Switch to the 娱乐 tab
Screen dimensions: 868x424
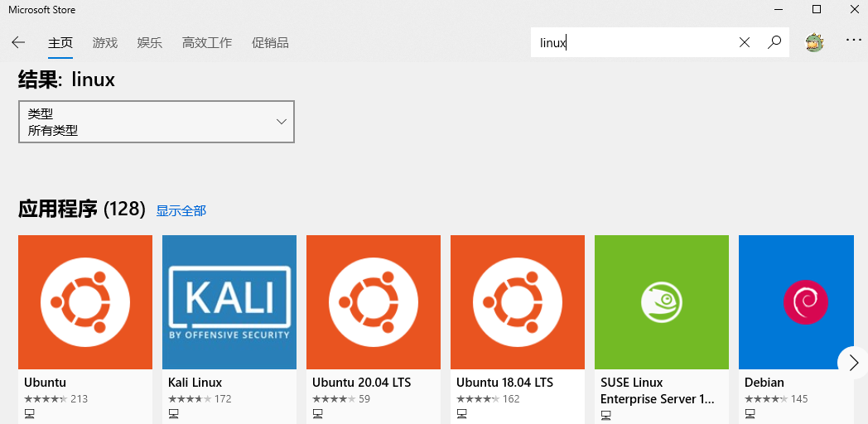click(x=149, y=42)
